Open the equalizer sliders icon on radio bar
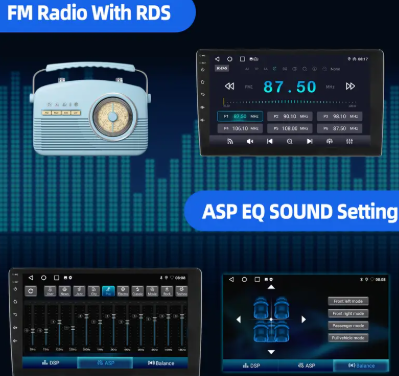 [x=349, y=141]
